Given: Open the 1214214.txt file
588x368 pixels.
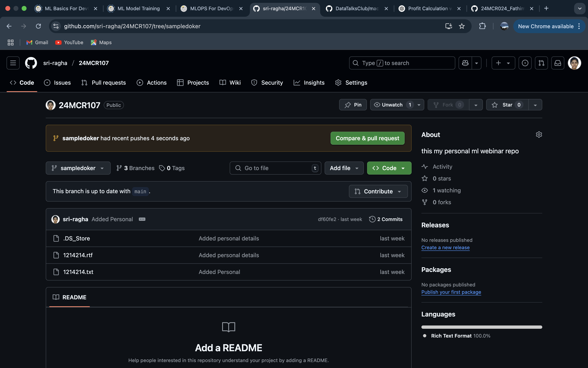Looking at the screenshot, I should point(78,272).
